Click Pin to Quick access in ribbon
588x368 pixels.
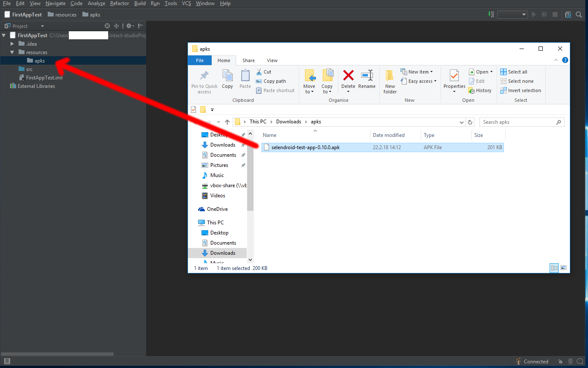click(x=204, y=82)
